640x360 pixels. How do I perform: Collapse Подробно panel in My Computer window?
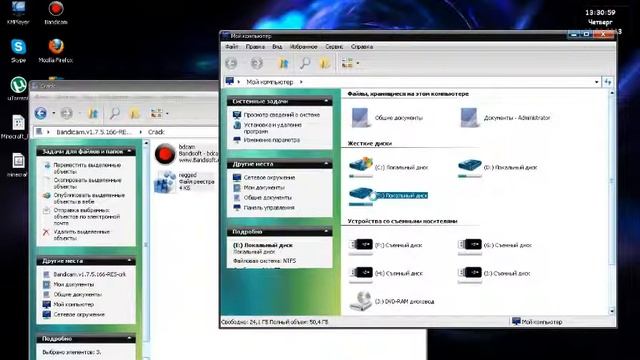tap(326, 231)
